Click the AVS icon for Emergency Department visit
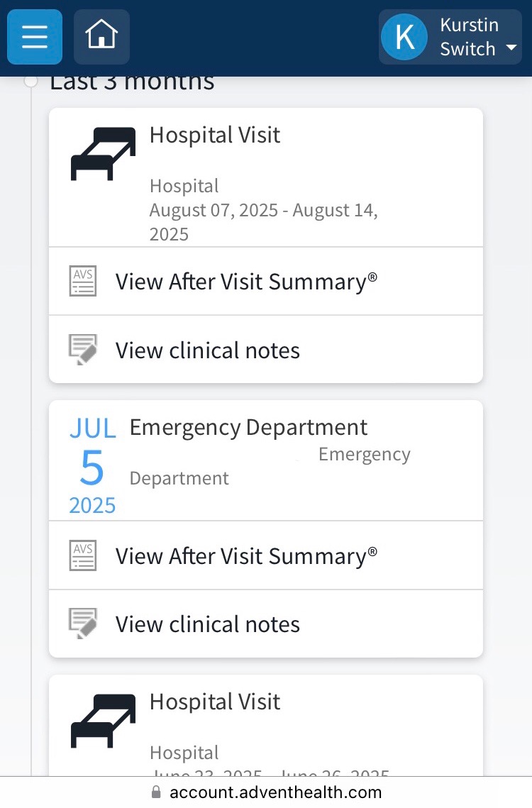Image resolution: width=532 pixels, height=808 pixels. [x=83, y=555]
